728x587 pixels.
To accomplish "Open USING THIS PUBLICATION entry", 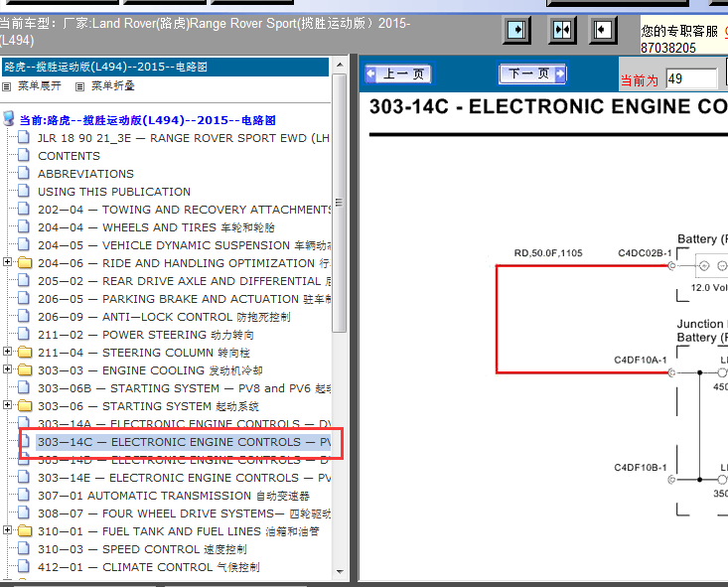I will 114,192.
